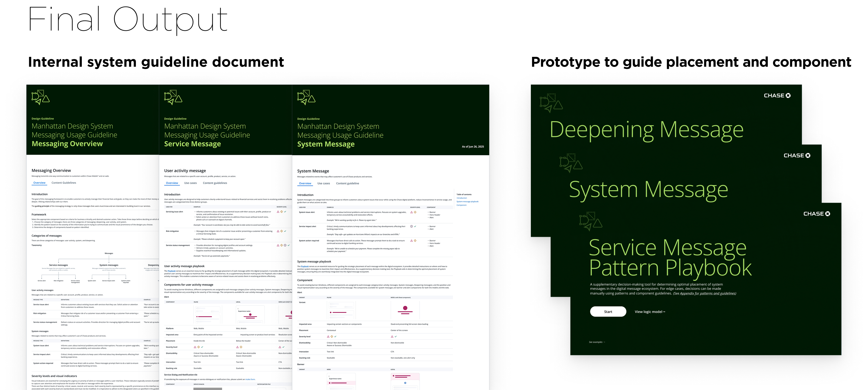The image size is (868, 390).
Task: Open Content Guidelines tab in Messaging Overview document
Action: click(64, 183)
